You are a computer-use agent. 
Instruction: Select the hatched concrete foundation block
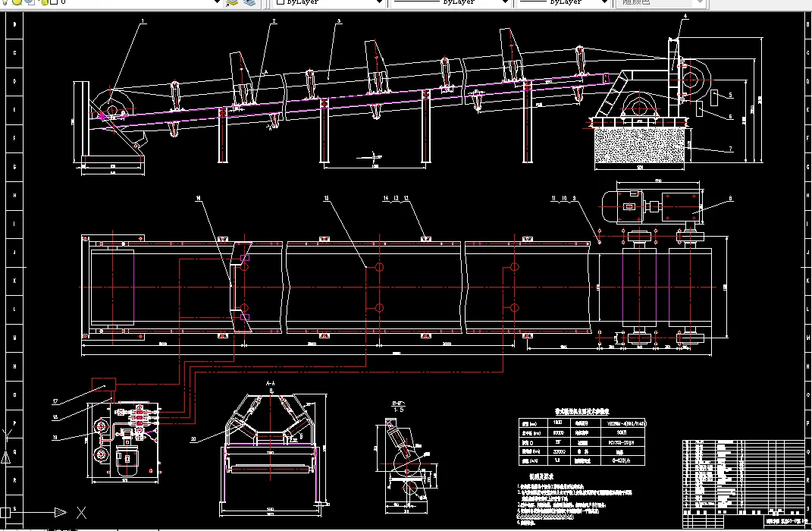(x=640, y=146)
